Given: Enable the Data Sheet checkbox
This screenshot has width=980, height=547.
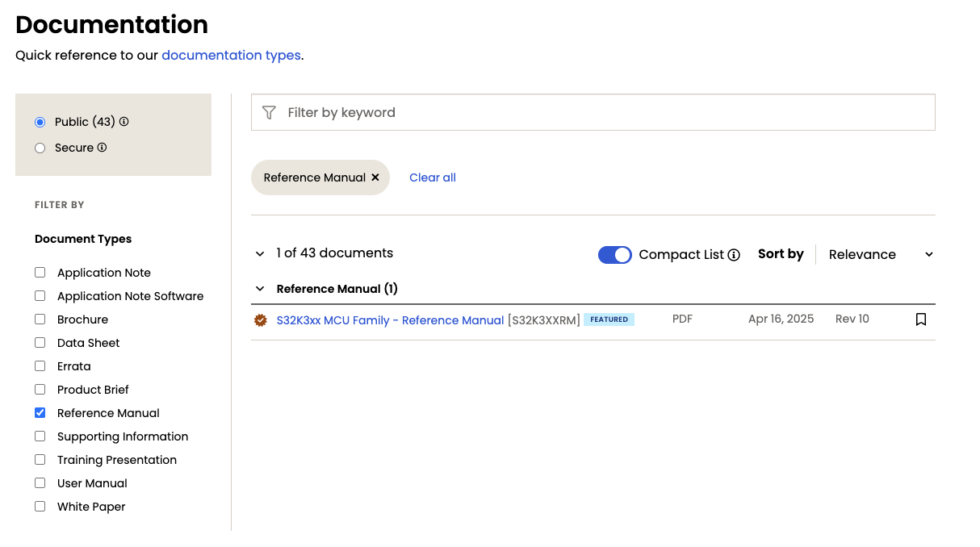Looking at the screenshot, I should (x=40, y=343).
